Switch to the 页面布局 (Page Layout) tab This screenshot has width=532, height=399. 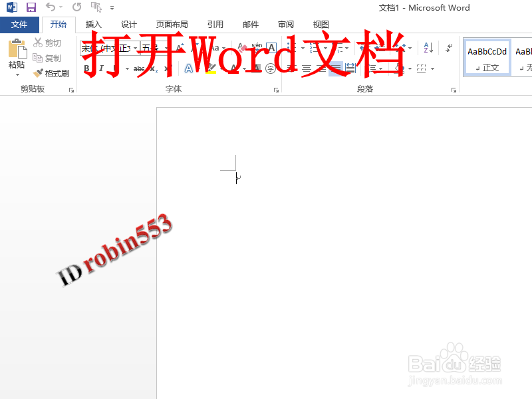tap(172, 25)
